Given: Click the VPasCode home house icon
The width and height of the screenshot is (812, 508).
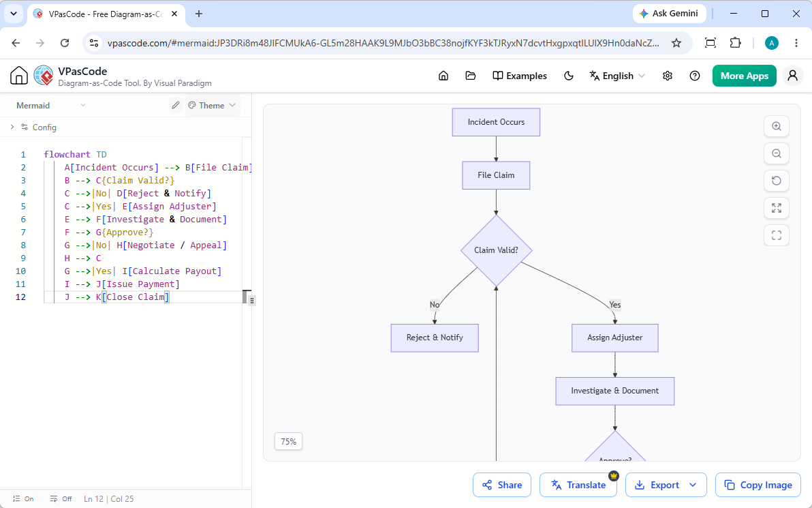Looking at the screenshot, I should coord(18,76).
